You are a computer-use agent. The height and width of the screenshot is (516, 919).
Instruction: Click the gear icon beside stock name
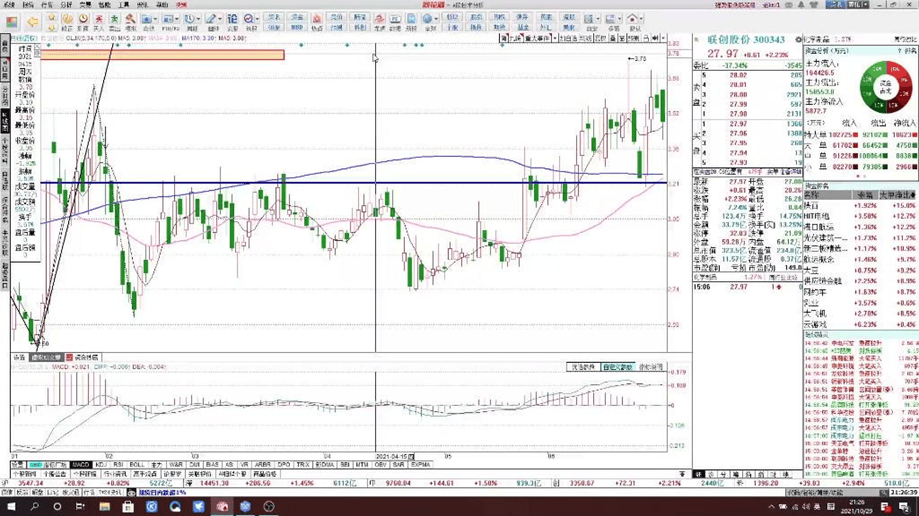[x=799, y=39]
